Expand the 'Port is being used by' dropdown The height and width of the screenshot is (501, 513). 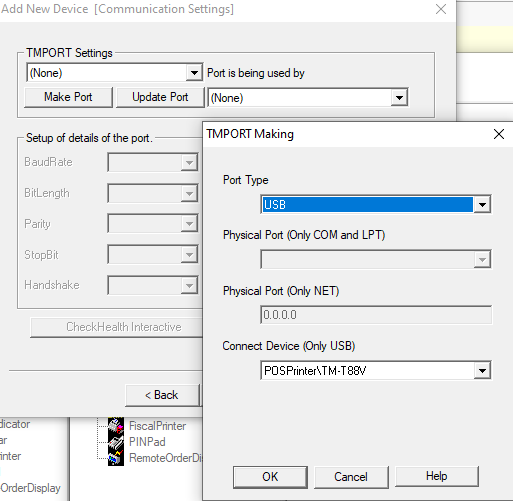[399, 98]
